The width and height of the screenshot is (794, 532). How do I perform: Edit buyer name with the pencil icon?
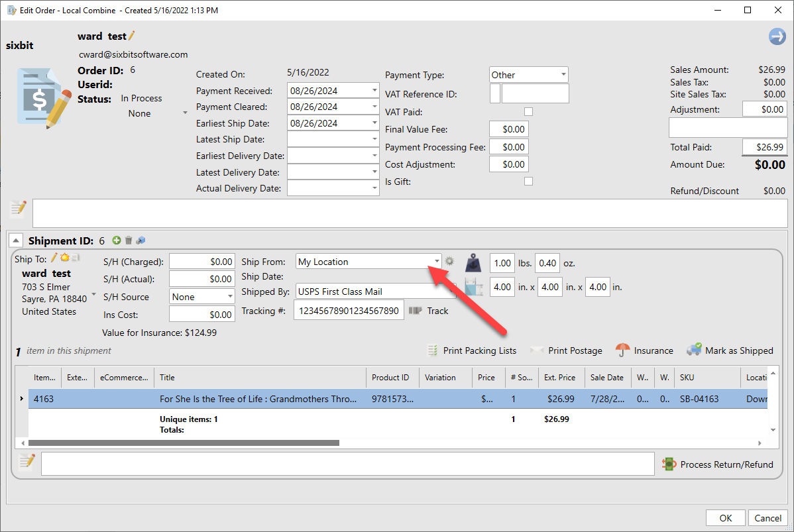pos(131,36)
